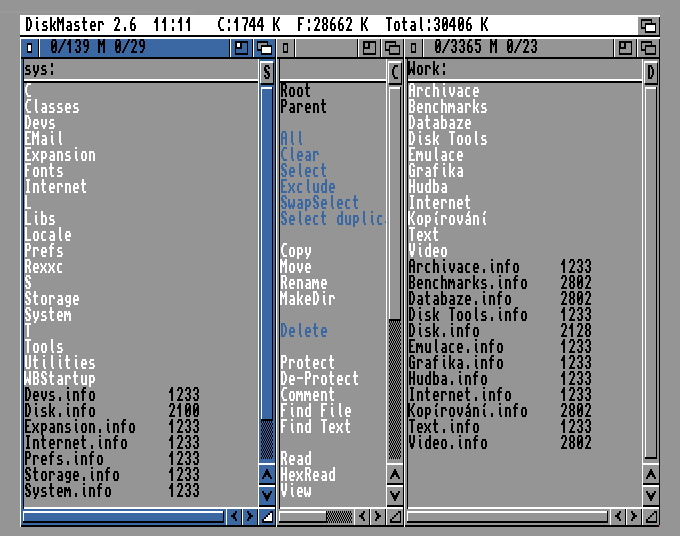Choose the SwapSelect command

[318, 203]
